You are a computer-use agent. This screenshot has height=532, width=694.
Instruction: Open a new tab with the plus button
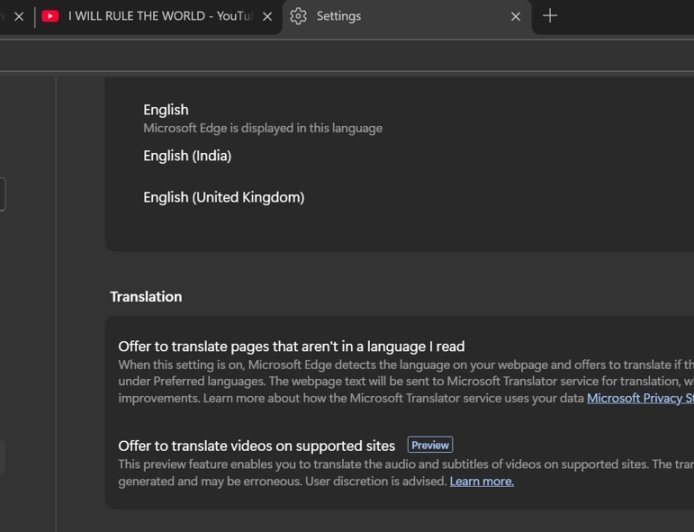(x=549, y=16)
